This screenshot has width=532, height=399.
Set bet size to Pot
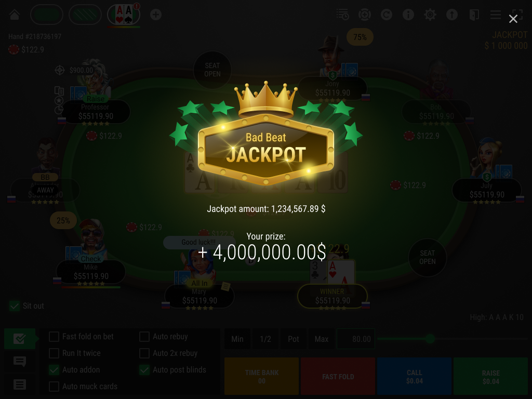click(293, 339)
